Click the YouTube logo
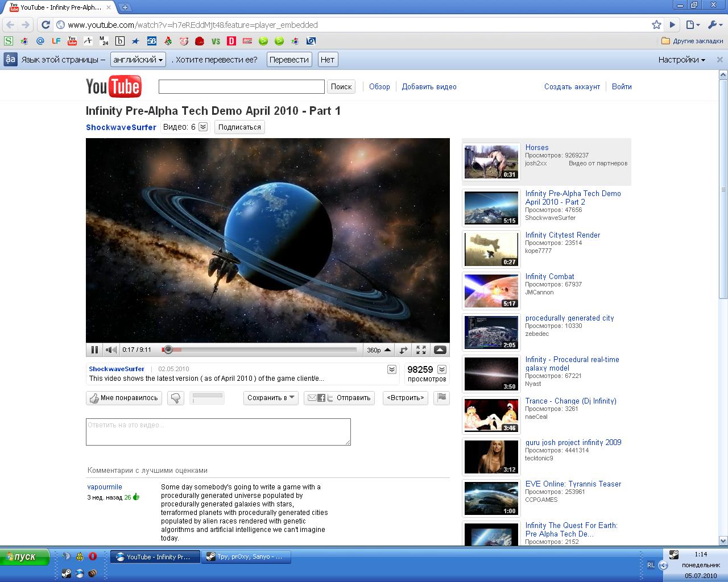728x582 pixels. pos(114,86)
